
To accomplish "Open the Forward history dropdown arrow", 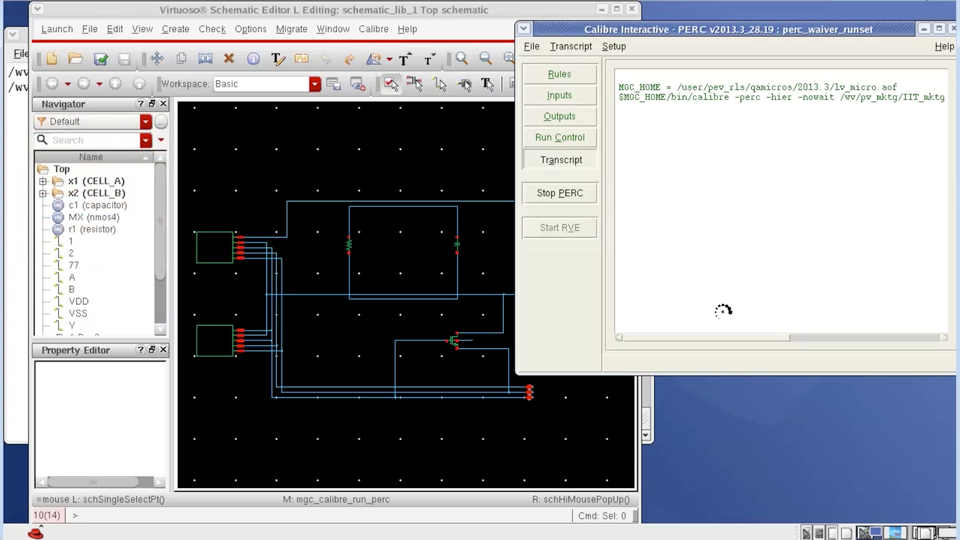I will pyautogui.click(x=99, y=84).
